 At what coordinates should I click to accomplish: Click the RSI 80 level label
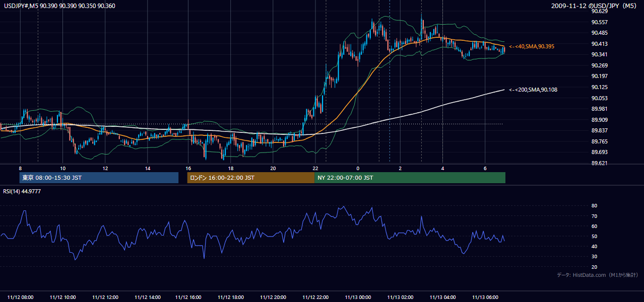594,206
